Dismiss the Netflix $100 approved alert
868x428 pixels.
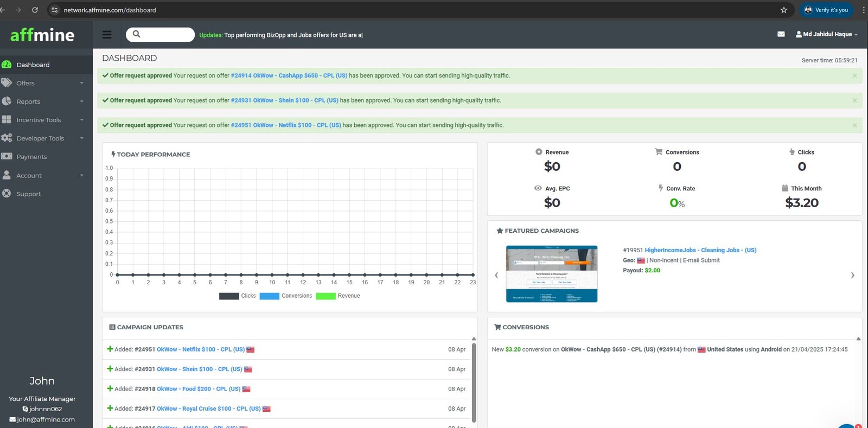854,125
